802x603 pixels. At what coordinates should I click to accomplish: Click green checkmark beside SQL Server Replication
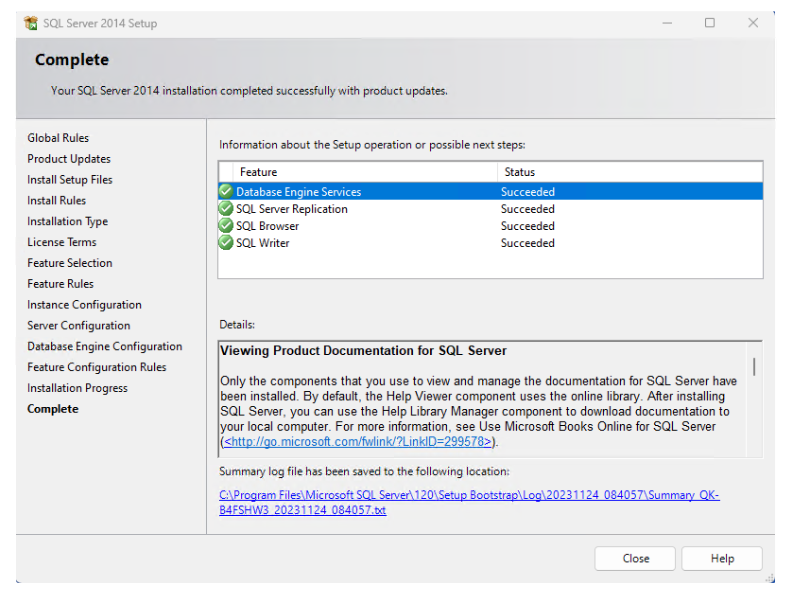click(x=226, y=209)
